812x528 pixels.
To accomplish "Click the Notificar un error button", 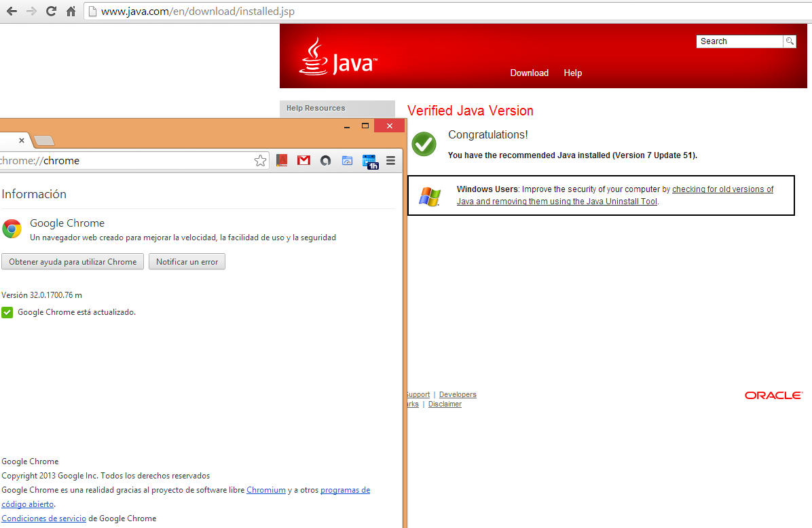I will (187, 261).
